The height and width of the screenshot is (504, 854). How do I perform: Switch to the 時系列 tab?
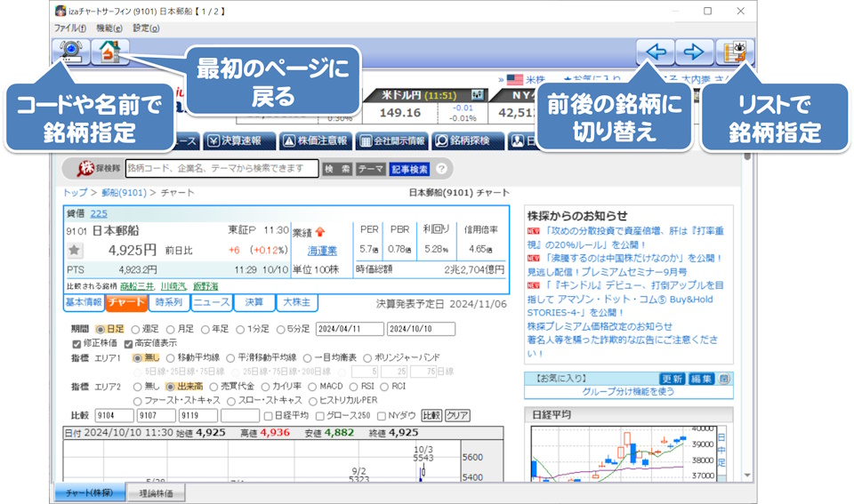coord(169,302)
